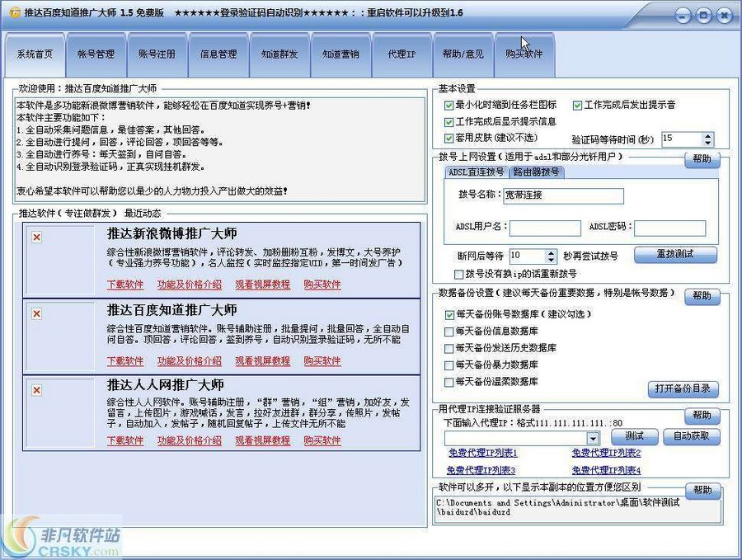This screenshot has width=742, height=560.
Task: Click 购买软件 link for 新浪微博推广大师
Action: [x=322, y=285]
